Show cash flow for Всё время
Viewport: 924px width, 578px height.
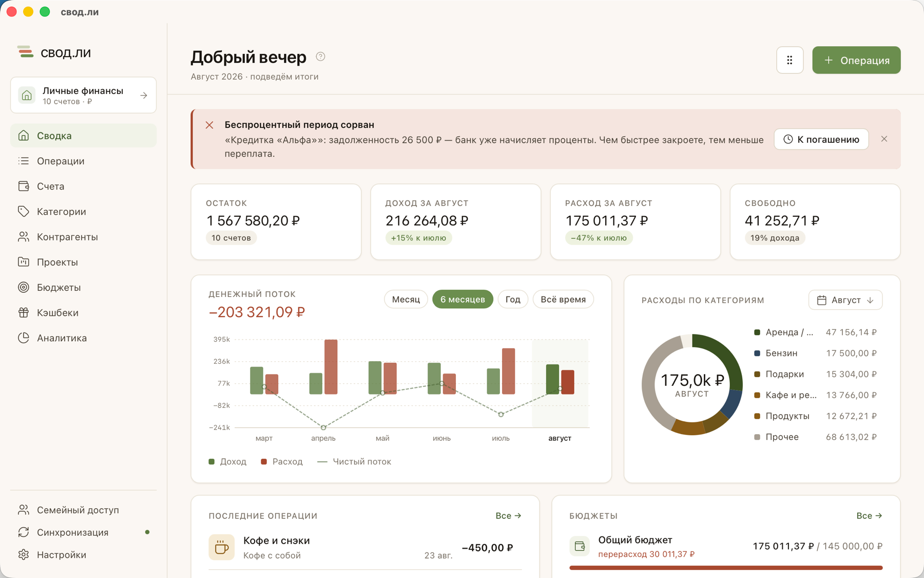pyautogui.click(x=563, y=300)
